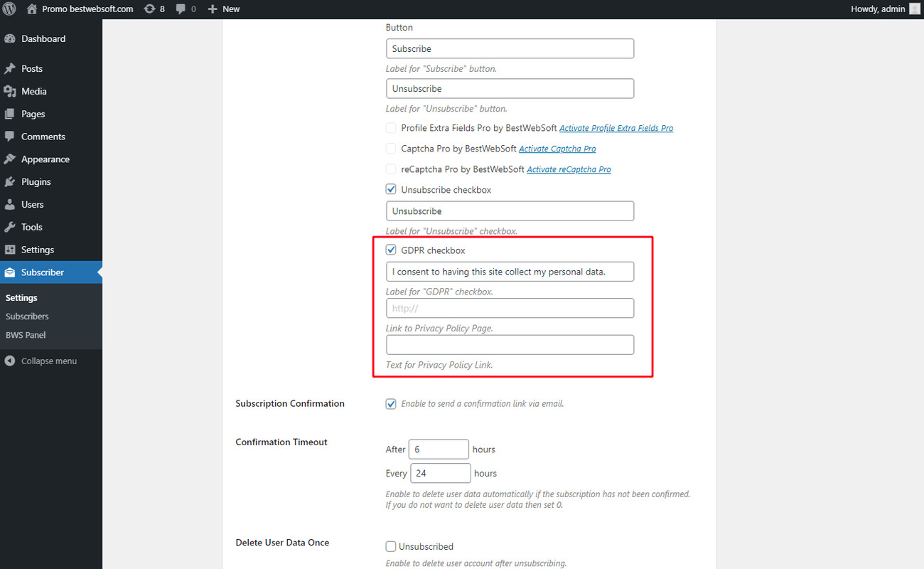
Task: Click the Appearance menu text
Action: point(45,160)
